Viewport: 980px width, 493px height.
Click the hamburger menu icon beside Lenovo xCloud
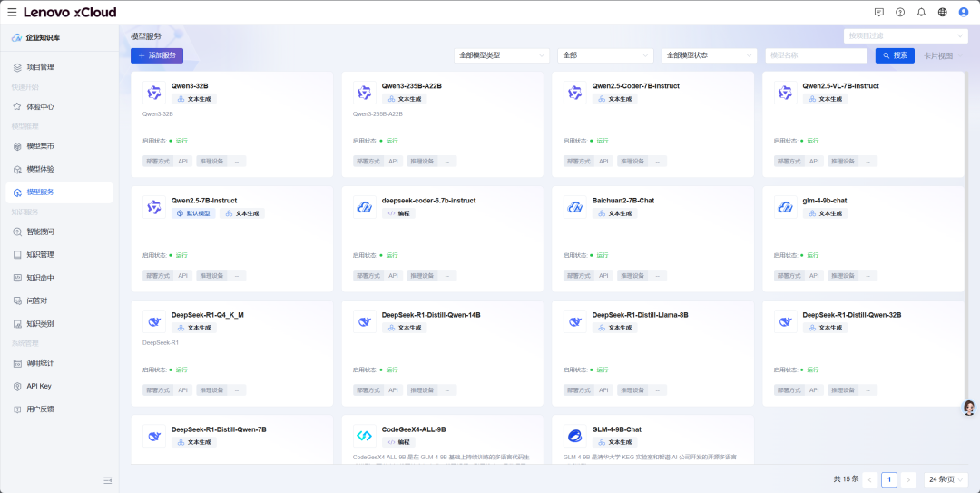pos(12,12)
